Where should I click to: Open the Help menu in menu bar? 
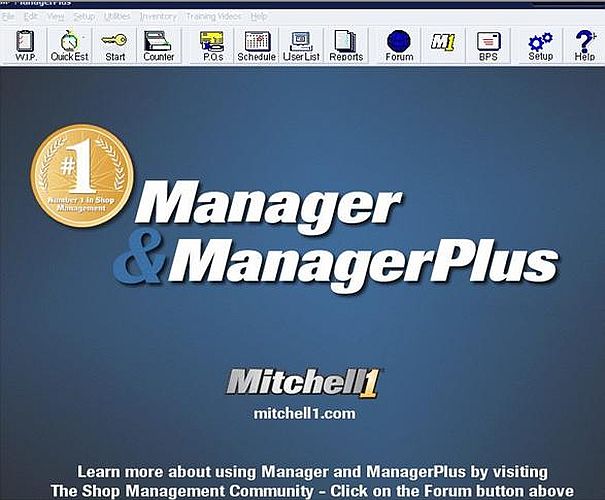tap(259, 17)
